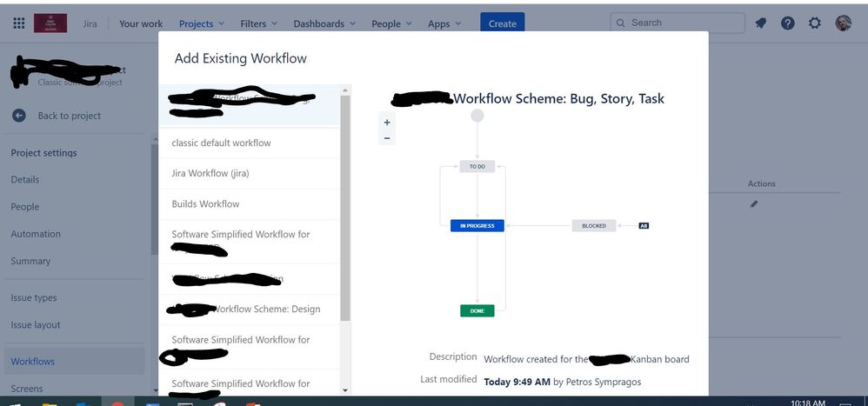Click the Create button
The height and width of the screenshot is (406, 868).
tap(502, 23)
